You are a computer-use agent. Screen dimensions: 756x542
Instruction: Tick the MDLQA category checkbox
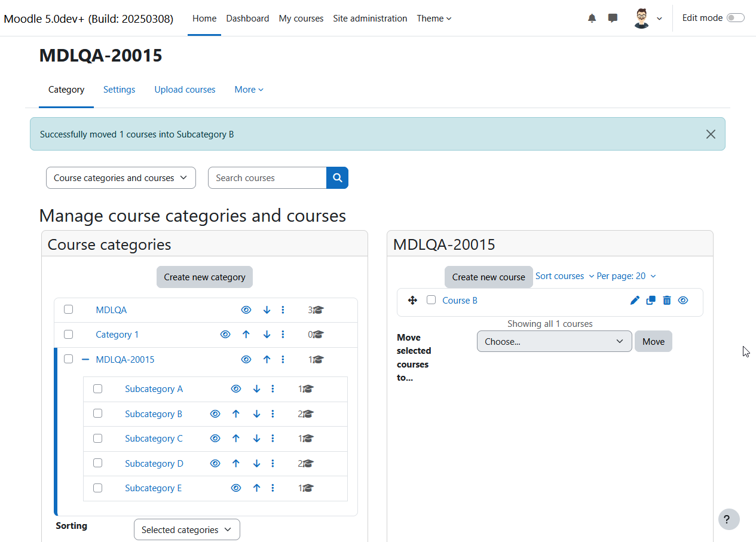pos(69,309)
